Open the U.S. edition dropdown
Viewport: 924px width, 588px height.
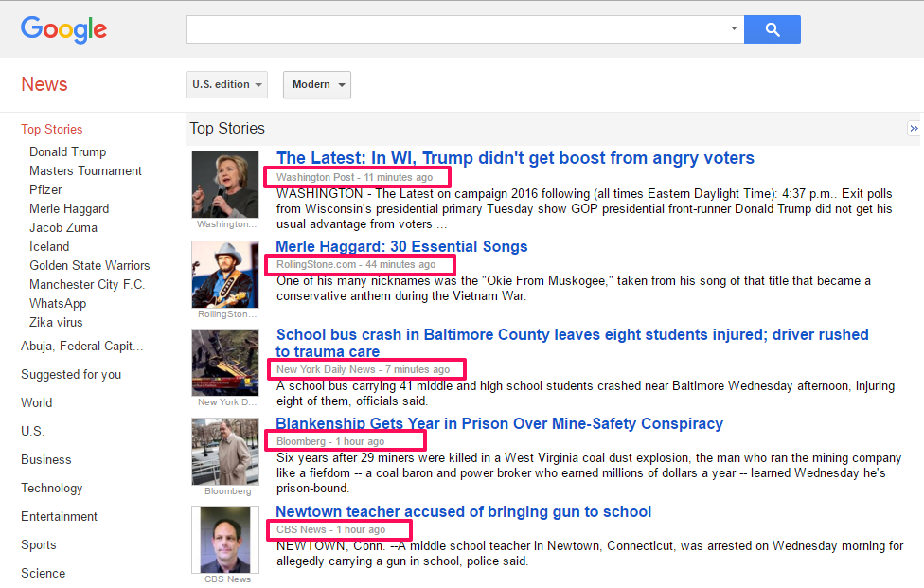(x=226, y=84)
